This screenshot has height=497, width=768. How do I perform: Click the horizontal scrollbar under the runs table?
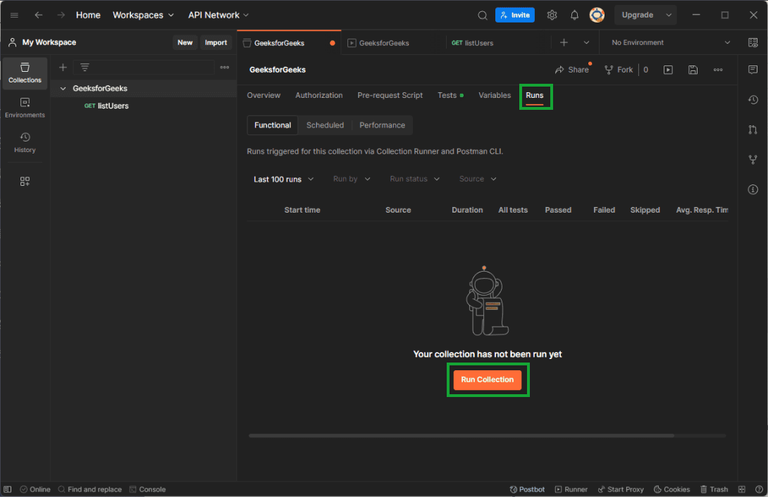[x=461, y=435]
